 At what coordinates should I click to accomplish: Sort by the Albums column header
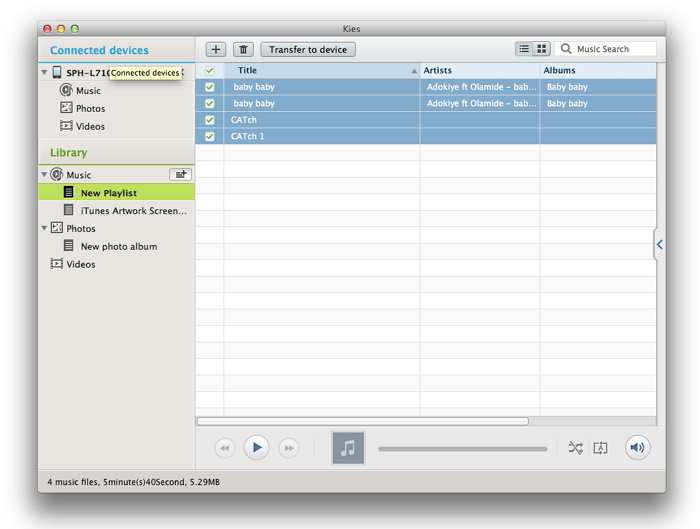point(598,71)
